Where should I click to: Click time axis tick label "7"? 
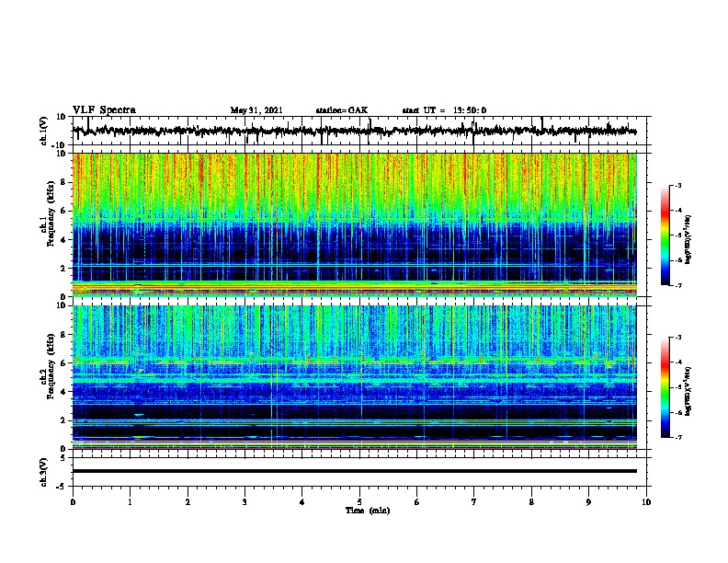474,502
